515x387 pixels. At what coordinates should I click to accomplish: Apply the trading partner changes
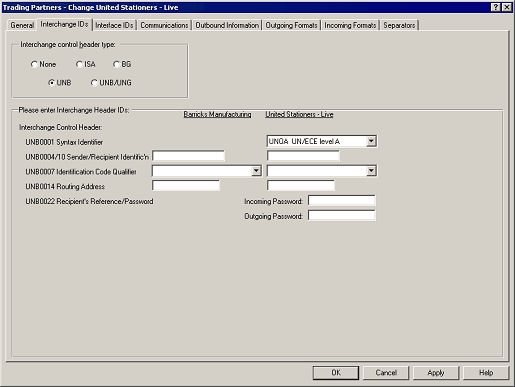click(436, 373)
